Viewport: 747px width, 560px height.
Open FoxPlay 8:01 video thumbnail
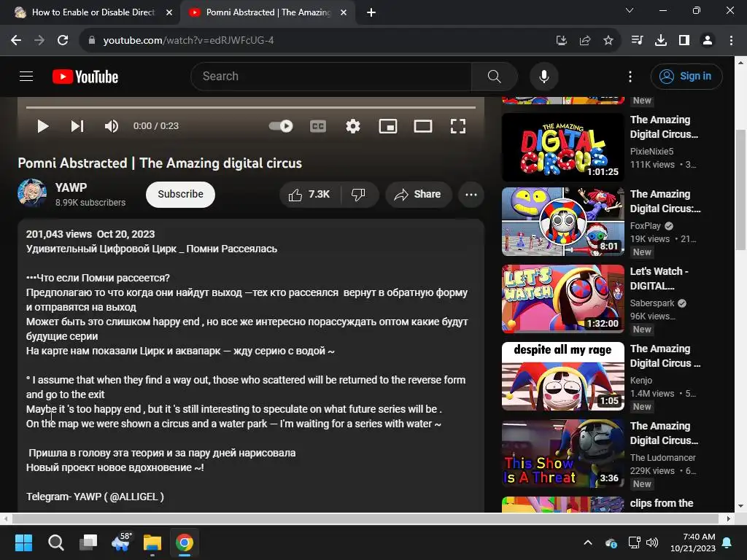click(x=563, y=222)
